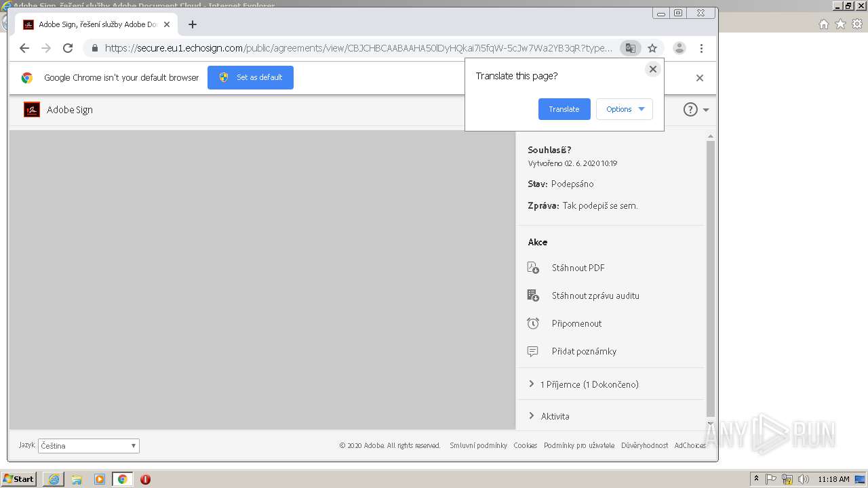Open File Explorer from taskbar
868x488 pixels.
pos(77,479)
